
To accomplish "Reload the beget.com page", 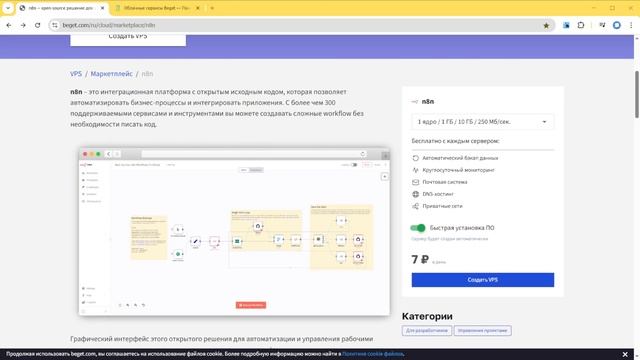I will coord(38,25).
